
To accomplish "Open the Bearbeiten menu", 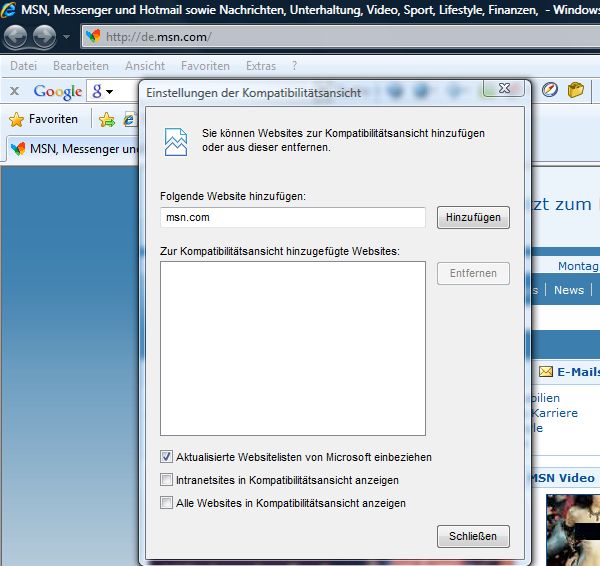I will coord(81,66).
